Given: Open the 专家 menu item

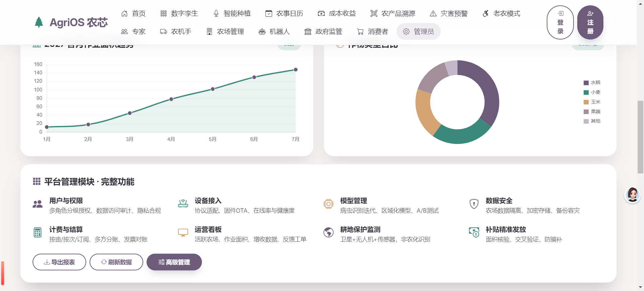Looking at the screenshot, I should click(133, 31).
